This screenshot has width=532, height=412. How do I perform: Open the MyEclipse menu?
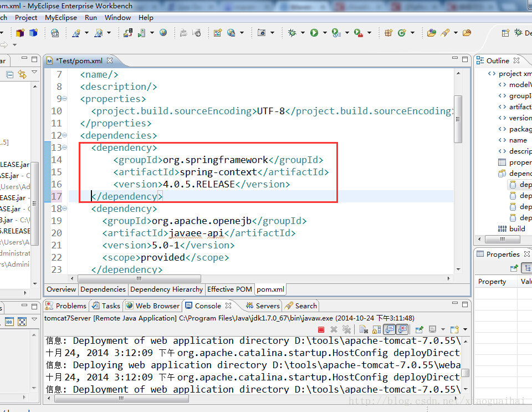61,18
